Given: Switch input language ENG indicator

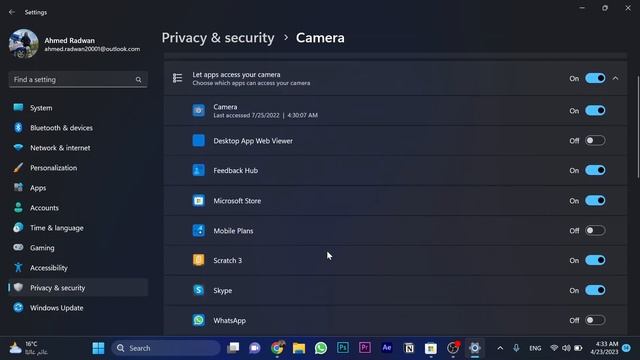Looking at the screenshot, I should tap(535, 348).
